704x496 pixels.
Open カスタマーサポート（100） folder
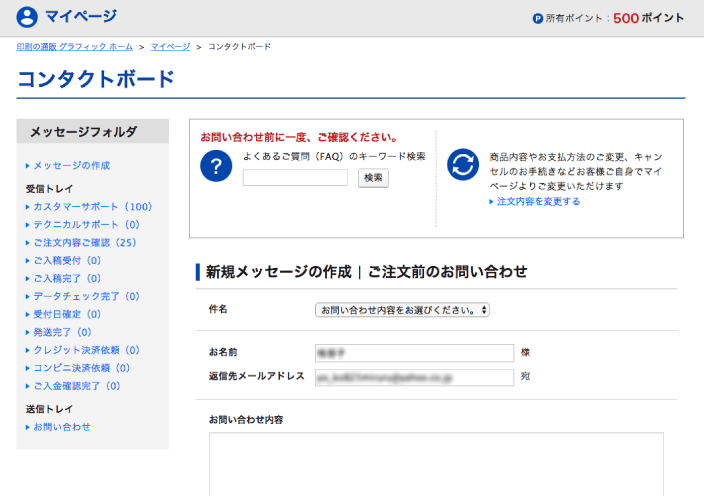[x=92, y=207]
